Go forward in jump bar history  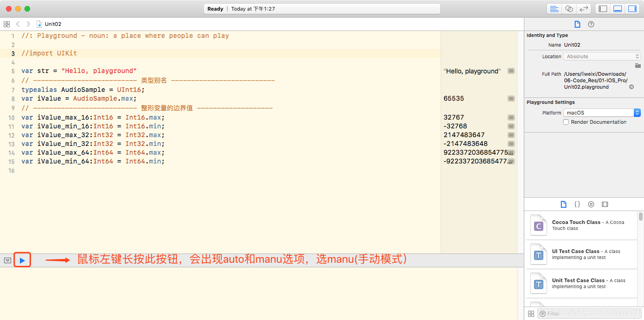pyautogui.click(x=28, y=24)
